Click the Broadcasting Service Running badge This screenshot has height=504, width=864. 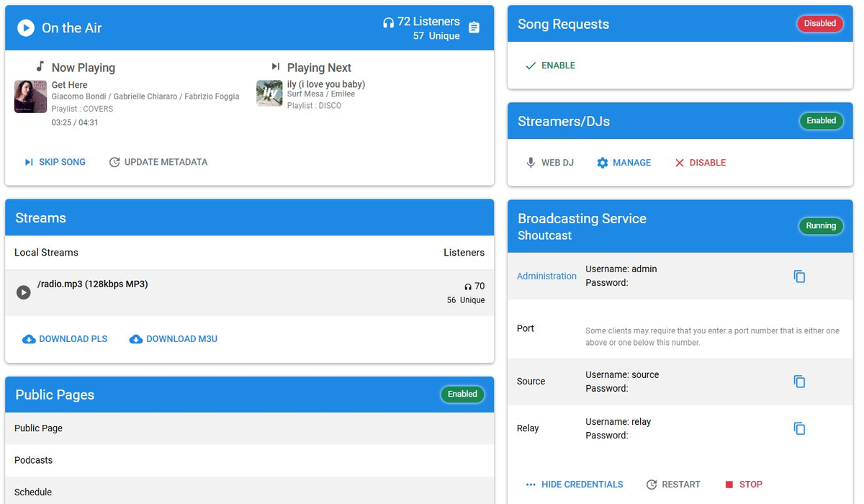coord(821,226)
